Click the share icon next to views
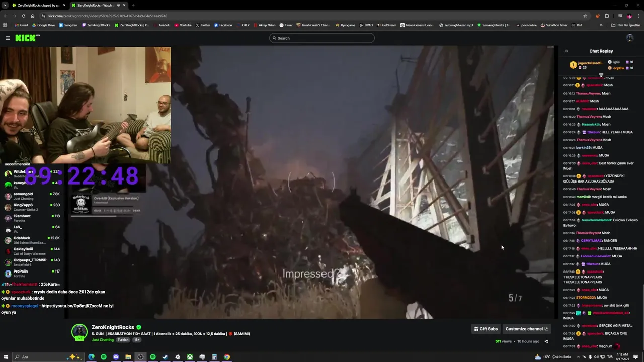Screen dimensions: 644x362 click(546, 341)
